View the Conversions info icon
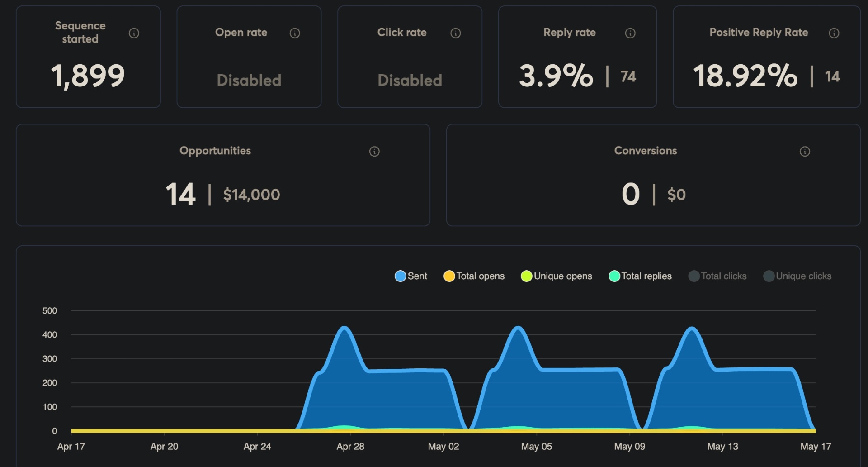The height and width of the screenshot is (467, 868). 805,152
